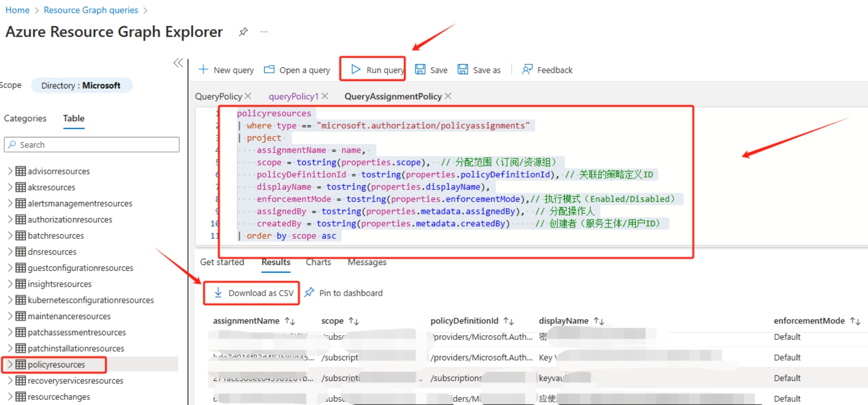Expand the insightsresources table
Image resolution: width=868 pixels, height=405 pixels.
pyautogui.click(x=10, y=284)
